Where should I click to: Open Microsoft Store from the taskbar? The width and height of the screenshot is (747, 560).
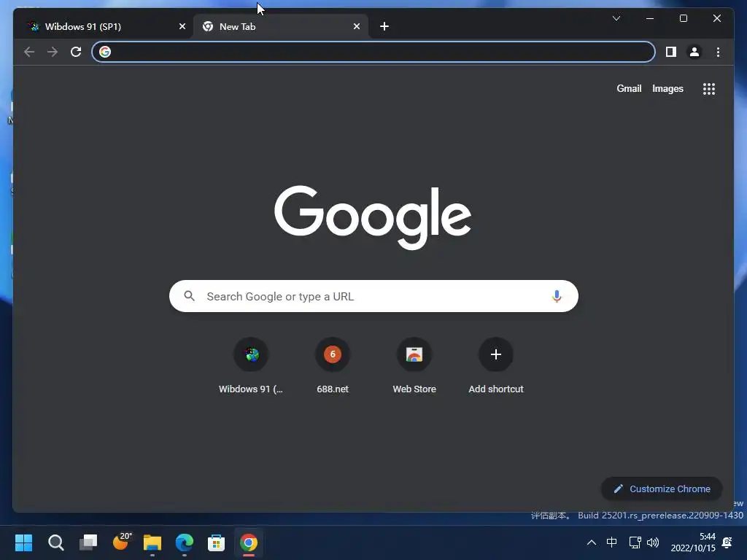click(x=216, y=542)
